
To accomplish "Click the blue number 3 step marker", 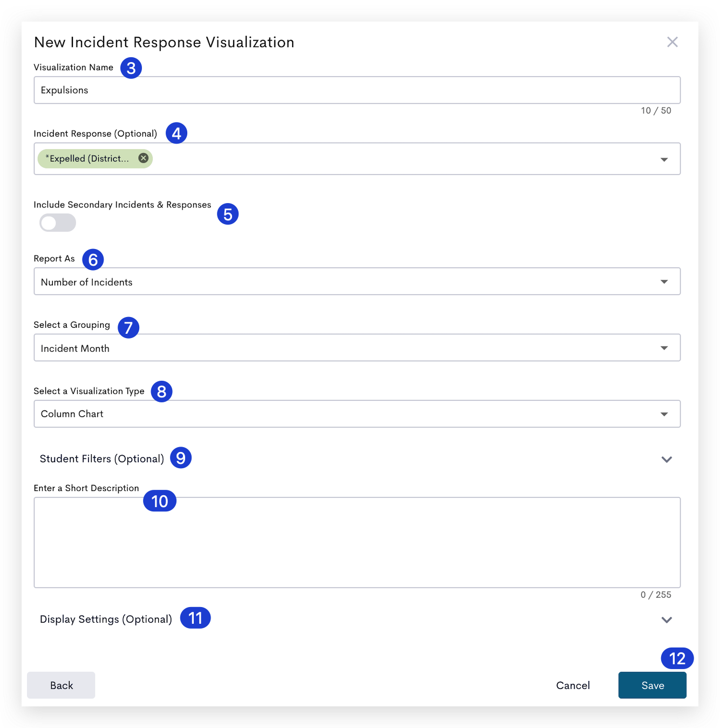I will tap(131, 68).
